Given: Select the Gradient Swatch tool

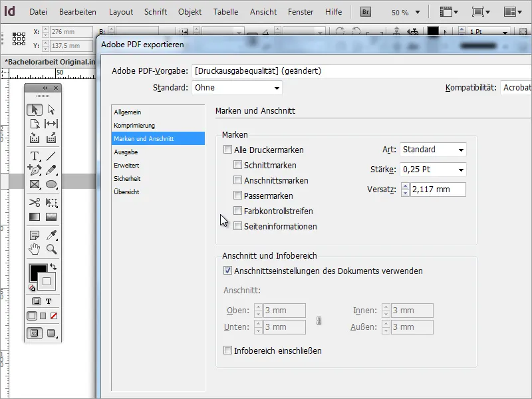Looking at the screenshot, I should coord(35,217).
